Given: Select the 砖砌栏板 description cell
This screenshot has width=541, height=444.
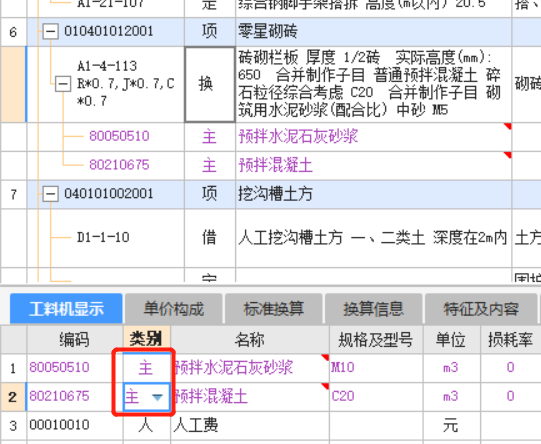Looking at the screenshot, I should click(x=373, y=84).
